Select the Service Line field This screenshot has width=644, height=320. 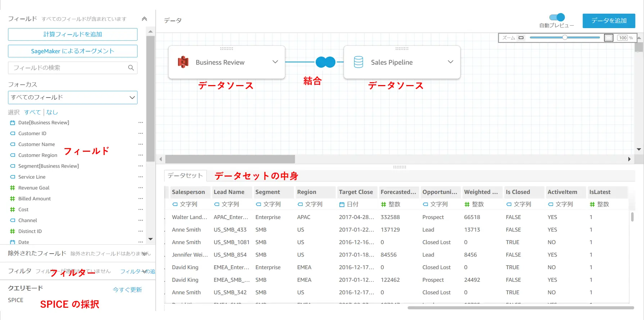(x=32, y=177)
